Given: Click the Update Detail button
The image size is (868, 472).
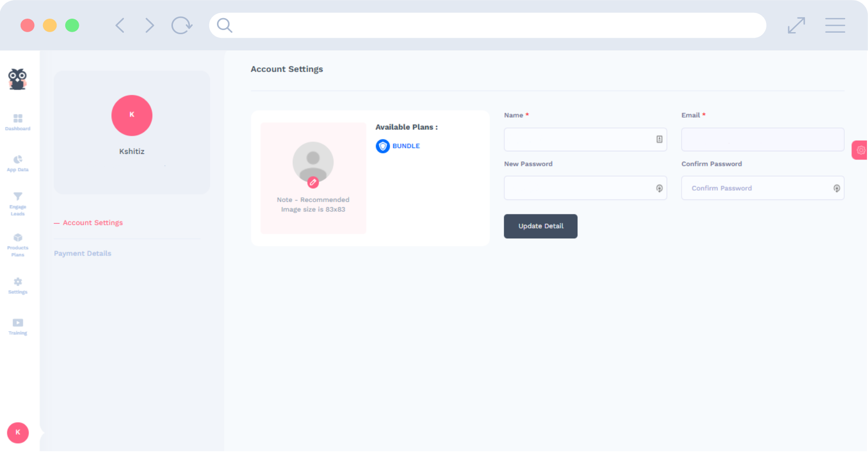Looking at the screenshot, I should 540,226.
